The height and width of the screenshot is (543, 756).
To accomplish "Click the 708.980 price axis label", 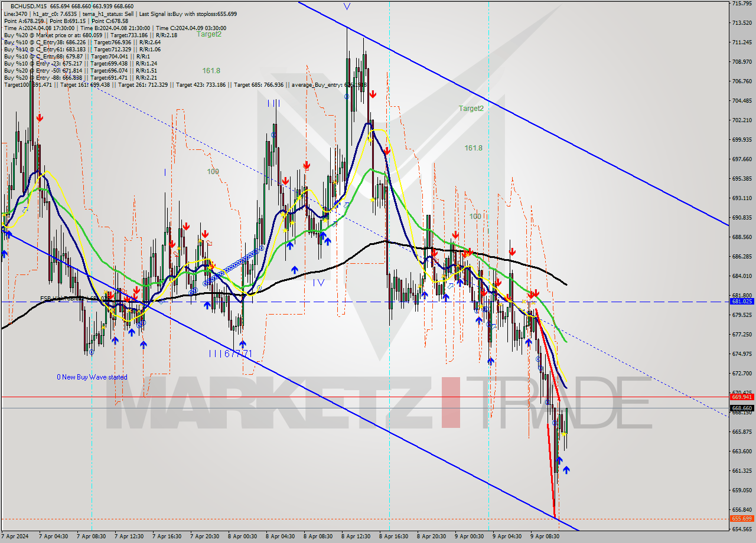I will (742, 61).
